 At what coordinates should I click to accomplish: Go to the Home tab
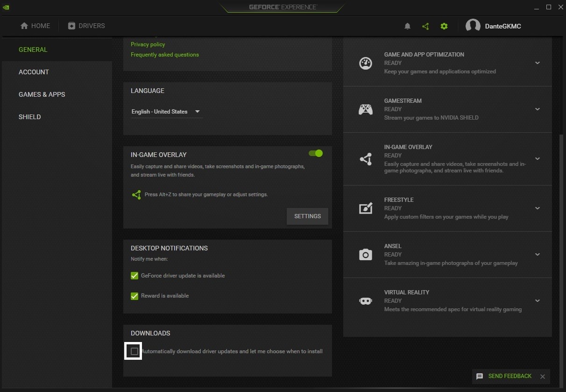pos(35,26)
